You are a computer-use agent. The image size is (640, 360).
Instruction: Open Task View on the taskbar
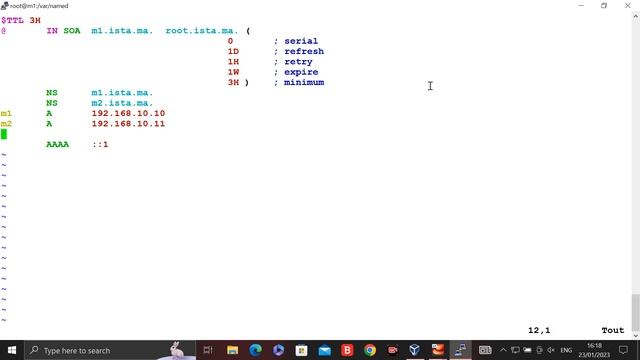coord(208,350)
